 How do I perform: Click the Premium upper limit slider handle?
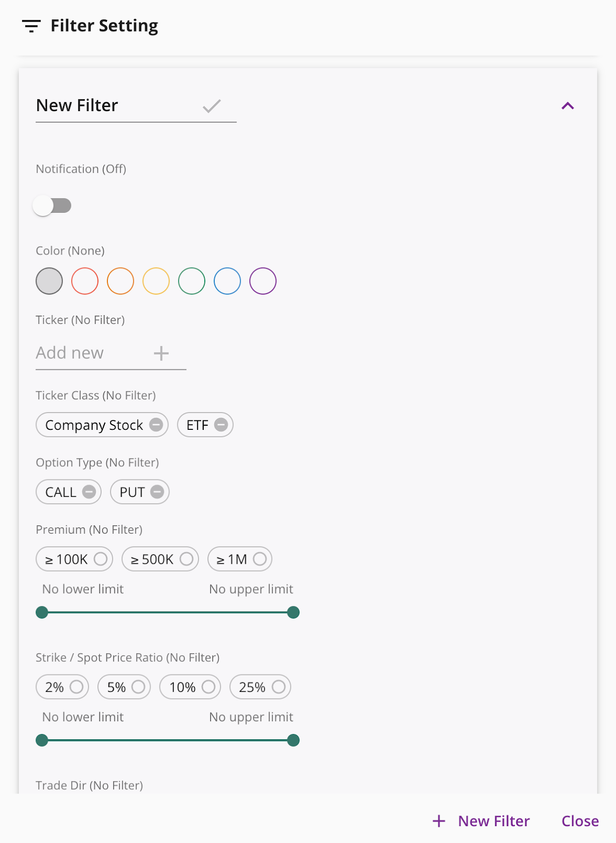coord(293,612)
